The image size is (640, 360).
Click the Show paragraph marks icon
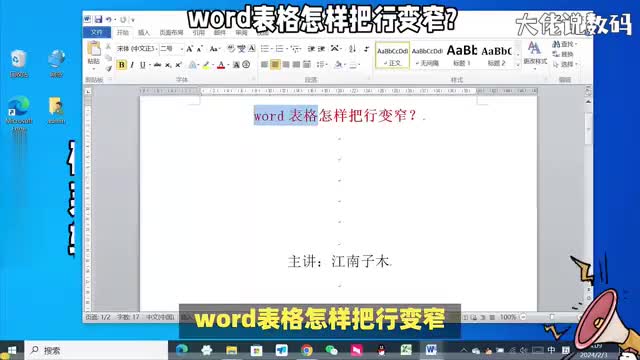tap(366, 49)
